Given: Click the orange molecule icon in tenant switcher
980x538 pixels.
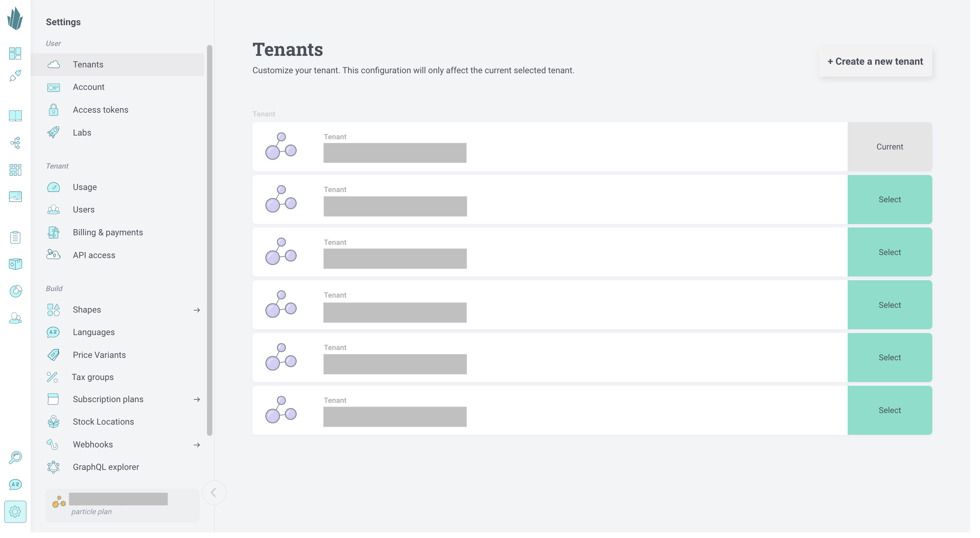Looking at the screenshot, I should click(x=59, y=502).
